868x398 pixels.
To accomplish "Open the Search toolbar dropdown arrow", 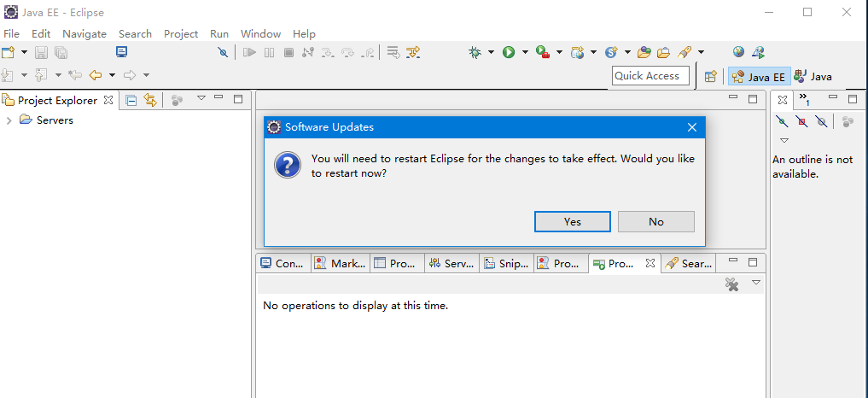I will [x=701, y=53].
